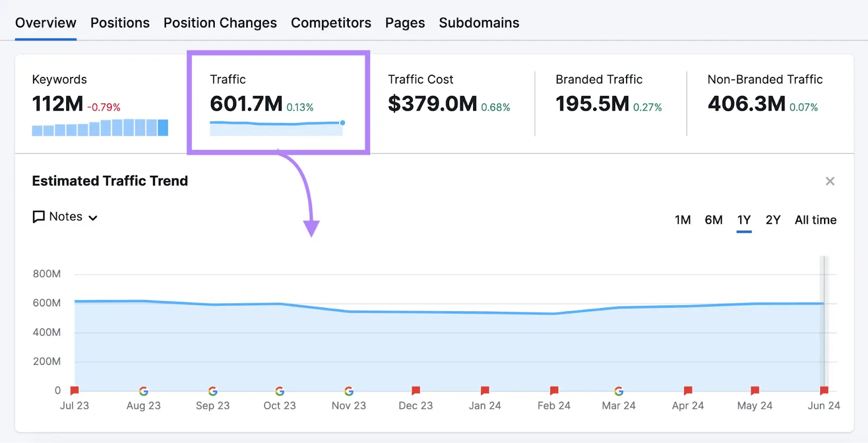Open the Position Changes tab
Screen dimensions: 868x443
pyautogui.click(x=220, y=23)
